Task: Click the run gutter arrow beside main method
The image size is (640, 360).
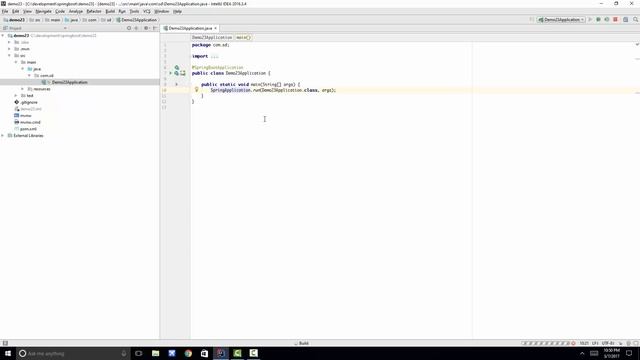Action: [x=177, y=84]
